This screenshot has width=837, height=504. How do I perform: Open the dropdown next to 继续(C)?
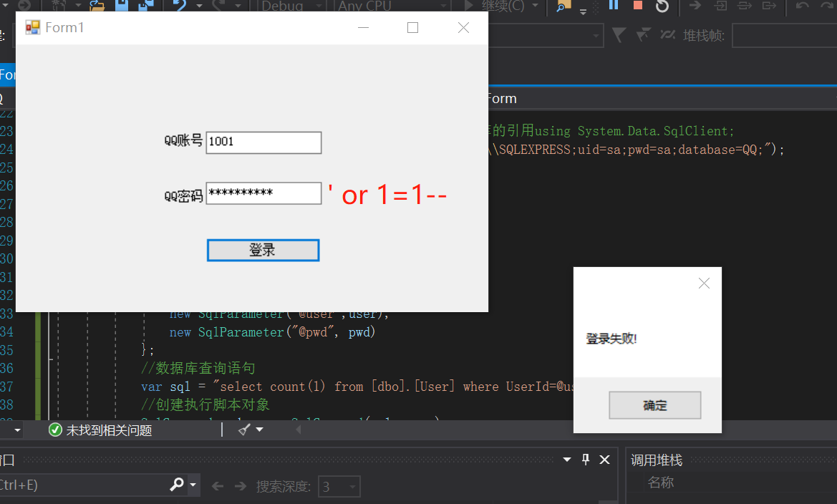point(536,5)
